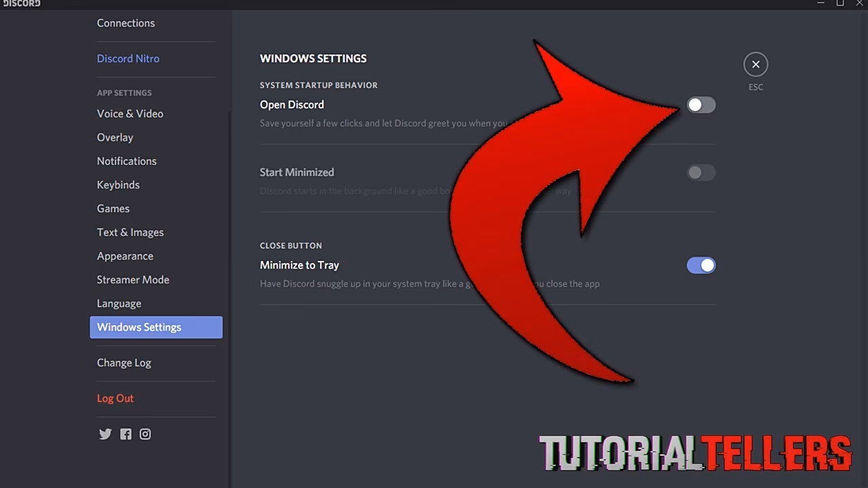Open Discord's Twitter page icon
Screen dimensions: 868x488
105,434
